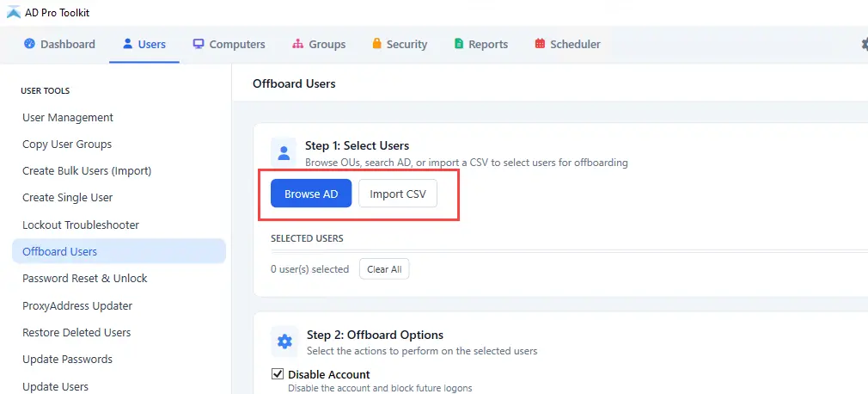Click the Browse AD button
868x394 pixels.
[x=311, y=194]
